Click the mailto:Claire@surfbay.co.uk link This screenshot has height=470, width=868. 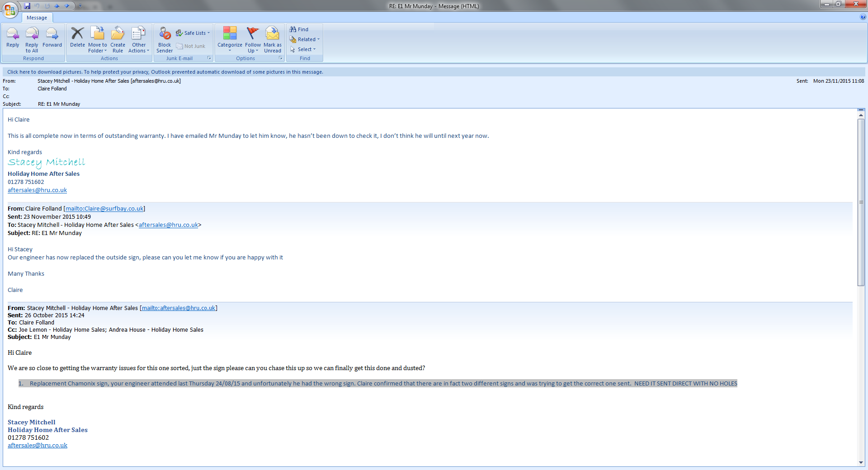[x=104, y=209]
